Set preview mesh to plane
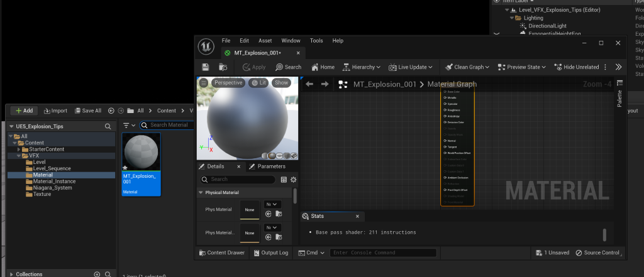The image size is (644, 277). tap(279, 156)
